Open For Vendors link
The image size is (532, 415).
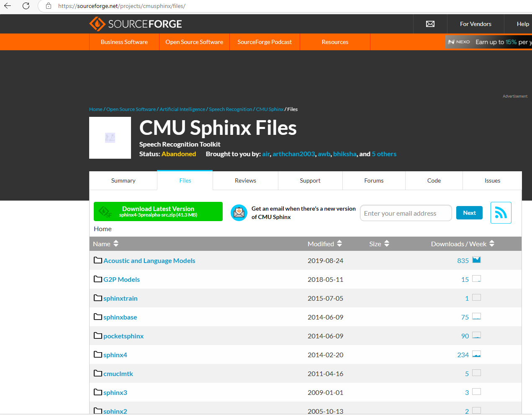click(475, 24)
